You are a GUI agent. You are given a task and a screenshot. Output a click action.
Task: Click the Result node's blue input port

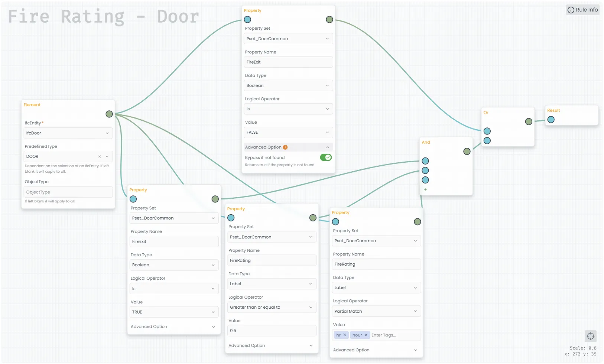coord(551,120)
